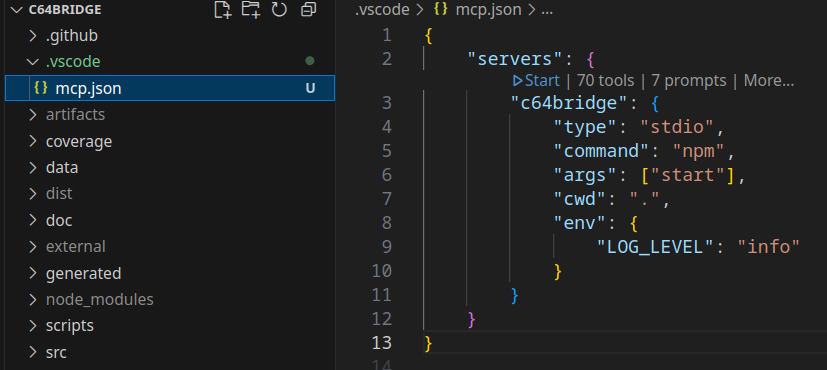Click the modified dot indicator on .vscode folder
This screenshot has height=370, width=827.
(x=310, y=61)
